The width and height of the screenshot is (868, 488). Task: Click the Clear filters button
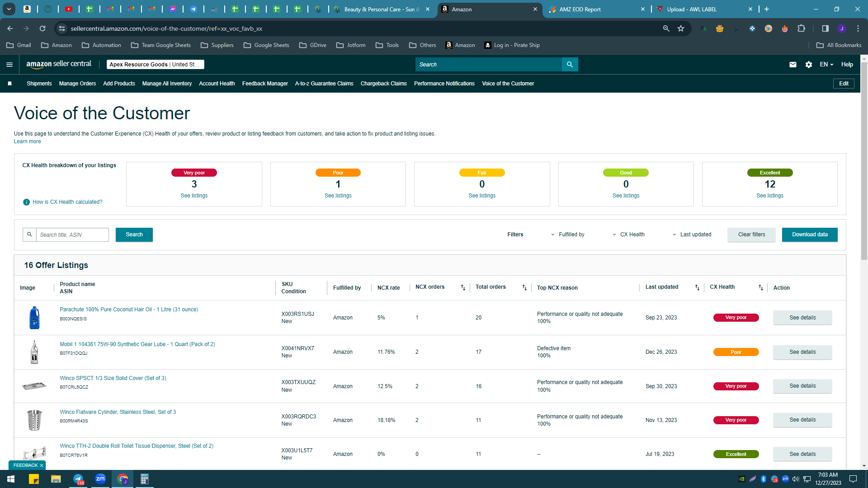coord(751,235)
